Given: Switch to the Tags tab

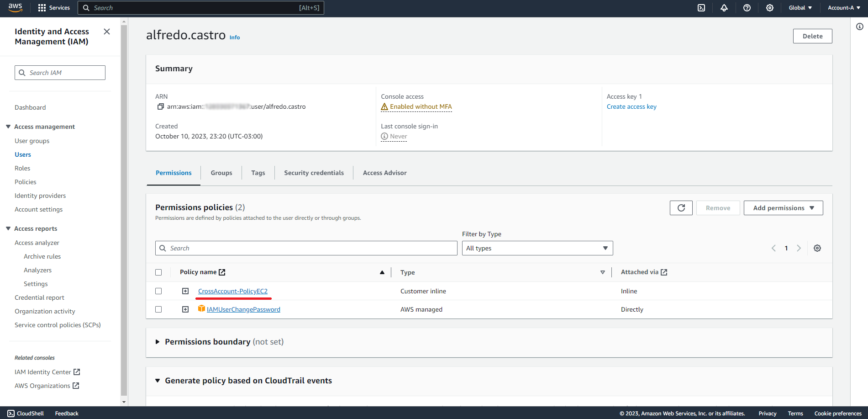Looking at the screenshot, I should click(258, 173).
